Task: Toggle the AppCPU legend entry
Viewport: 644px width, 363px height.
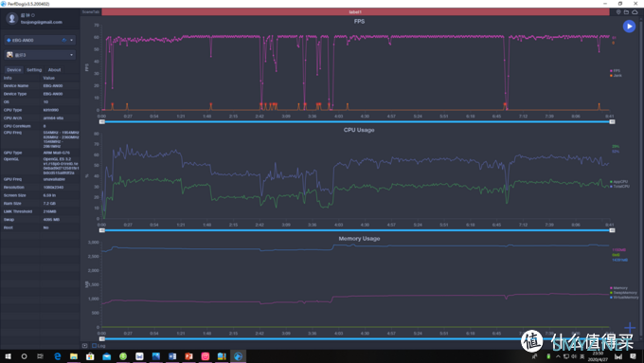Action: click(619, 182)
